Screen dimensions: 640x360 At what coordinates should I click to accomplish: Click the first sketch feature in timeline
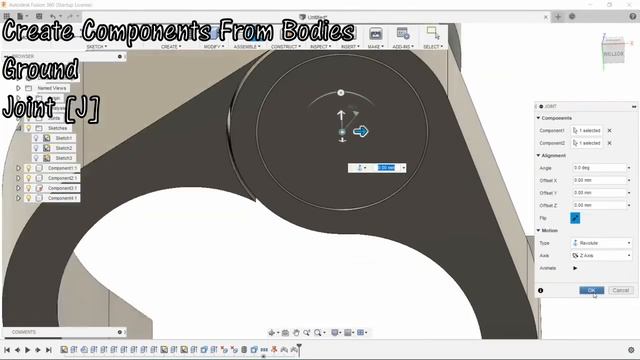coord(64,350)
